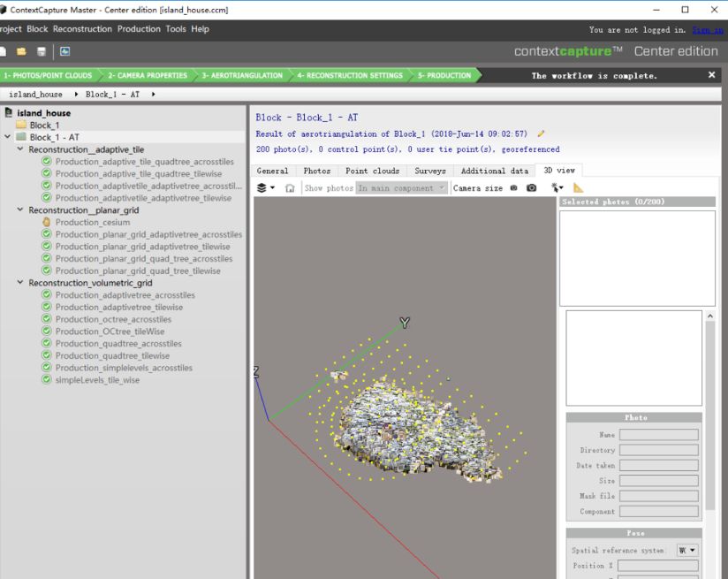This screenshot has height=579, width=728.
Task: Click the edit pencil icon beside aerotriangulation result
Action: [x=541, y=134]
